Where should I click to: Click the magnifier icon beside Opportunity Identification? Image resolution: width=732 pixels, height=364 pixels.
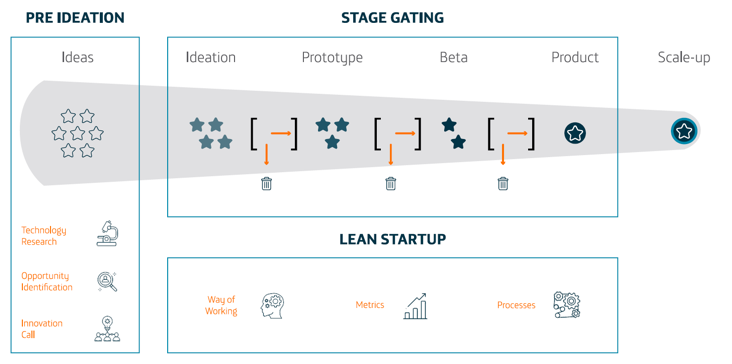coord(107,281)
